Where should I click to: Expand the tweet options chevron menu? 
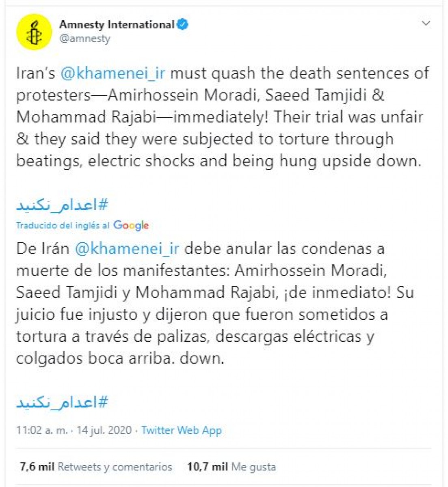tap(426, 23)
